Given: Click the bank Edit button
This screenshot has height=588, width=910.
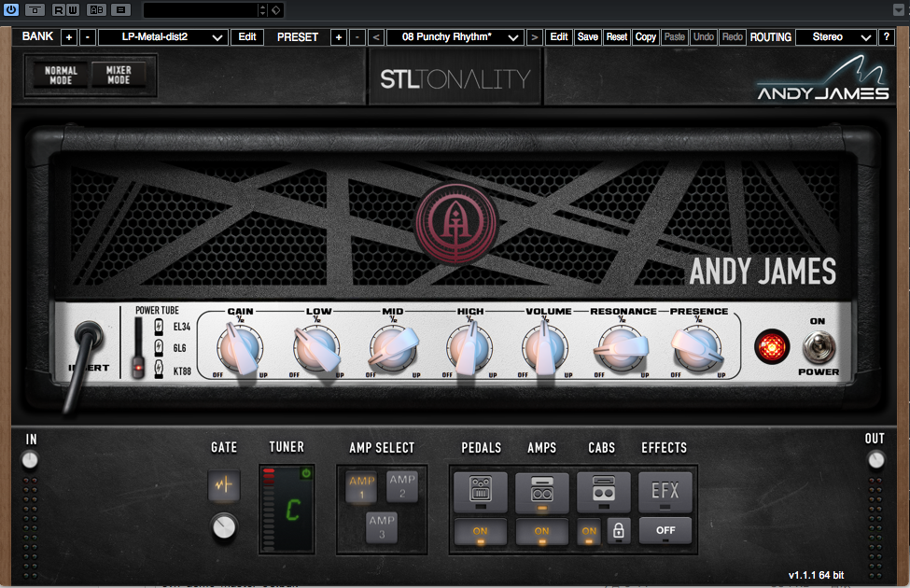Looking at the screenshot, I should pos(246,37).
